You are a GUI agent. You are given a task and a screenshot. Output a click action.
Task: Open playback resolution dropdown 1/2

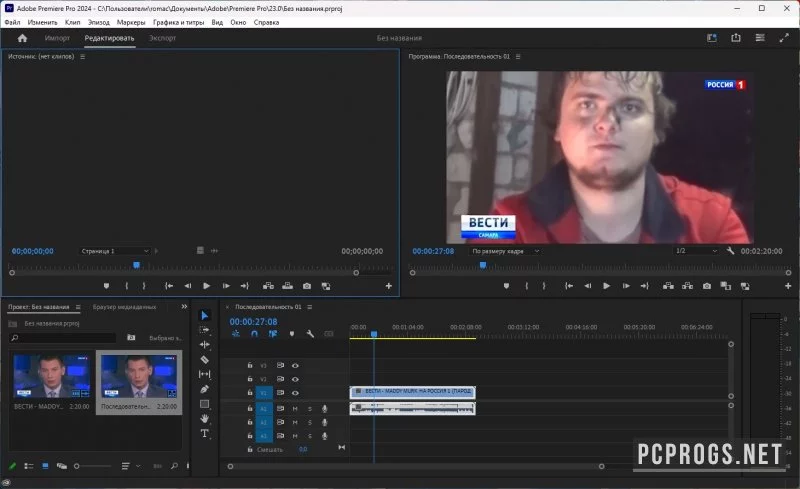pos(696,251)
